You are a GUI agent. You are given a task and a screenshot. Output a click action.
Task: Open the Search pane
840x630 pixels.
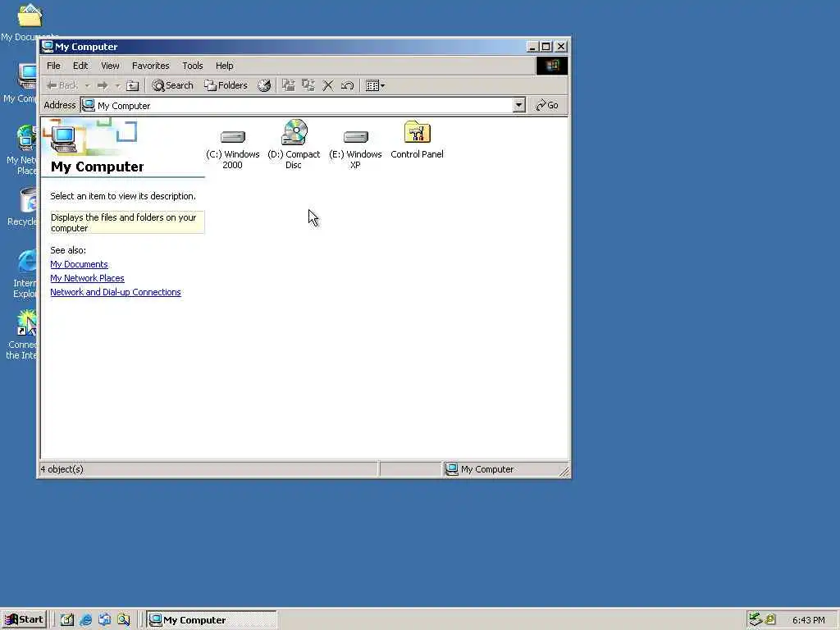172,85
